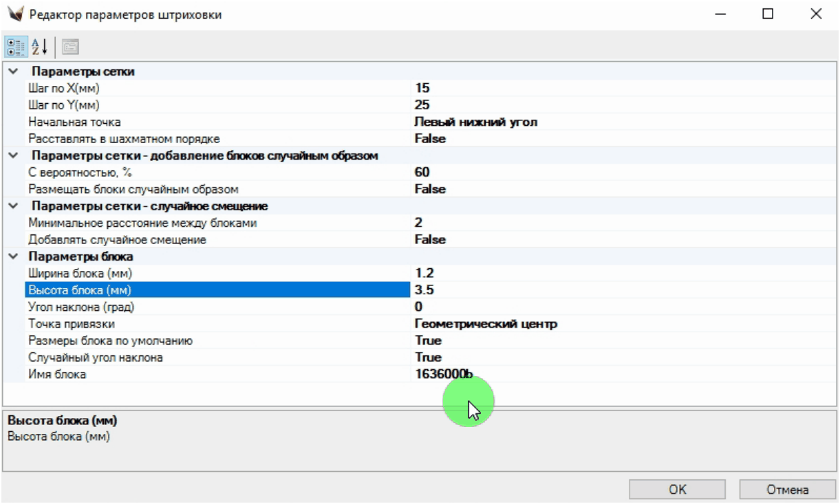The image size is (840, 504).
Task: Click the Categorized view toolbar icon
Action: point(15,47)
